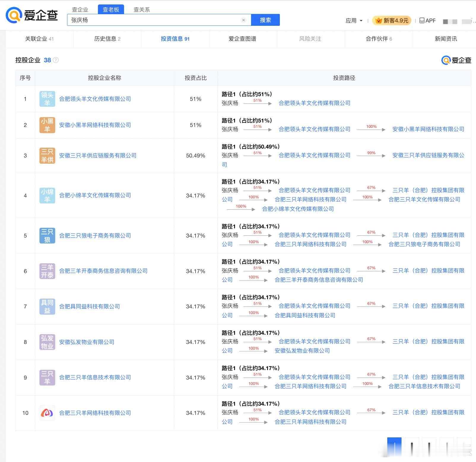Click the 领头羊 company logo in row 1
This screenshot has width=476, height=462.
pos(47,99)
